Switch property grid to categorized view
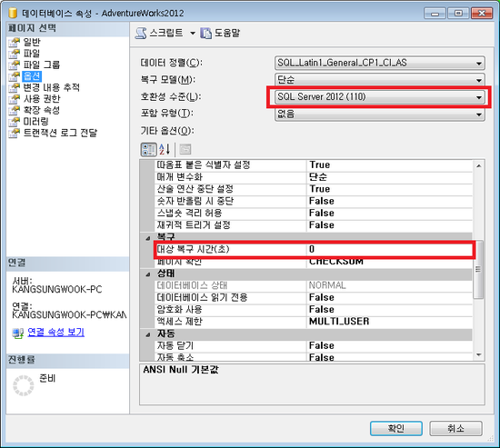 [x=148, y=149]
